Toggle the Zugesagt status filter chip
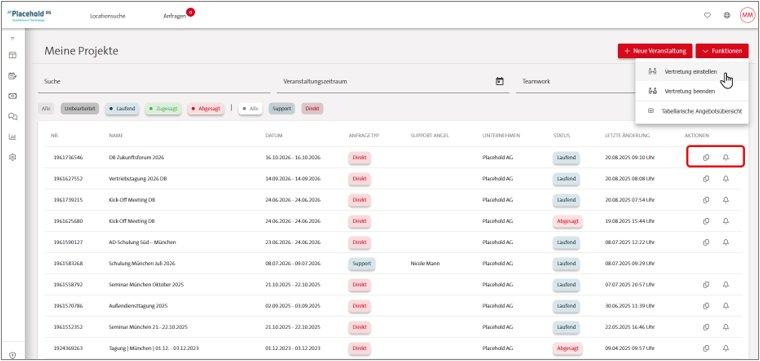760x361 pixels. (x=163, y=109)
